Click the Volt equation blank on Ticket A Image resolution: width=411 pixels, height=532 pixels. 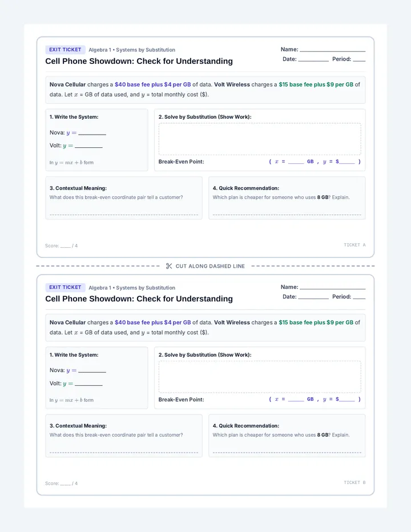pyautogui.click(x=88, y=147)
